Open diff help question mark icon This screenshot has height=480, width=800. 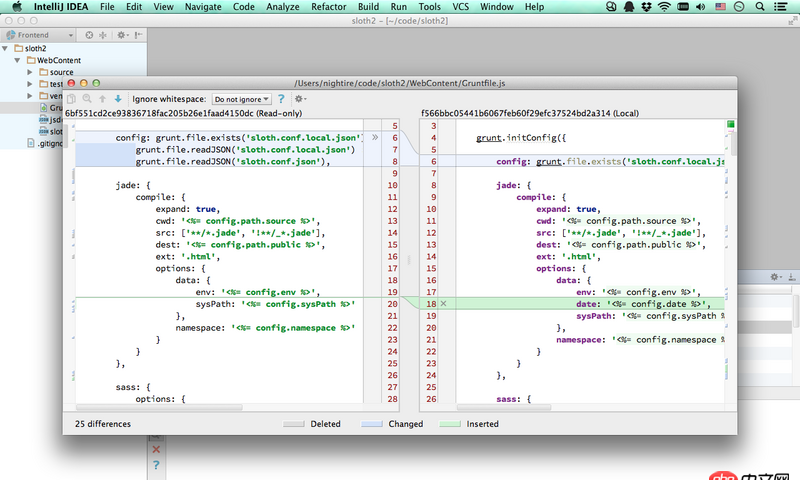281,99
